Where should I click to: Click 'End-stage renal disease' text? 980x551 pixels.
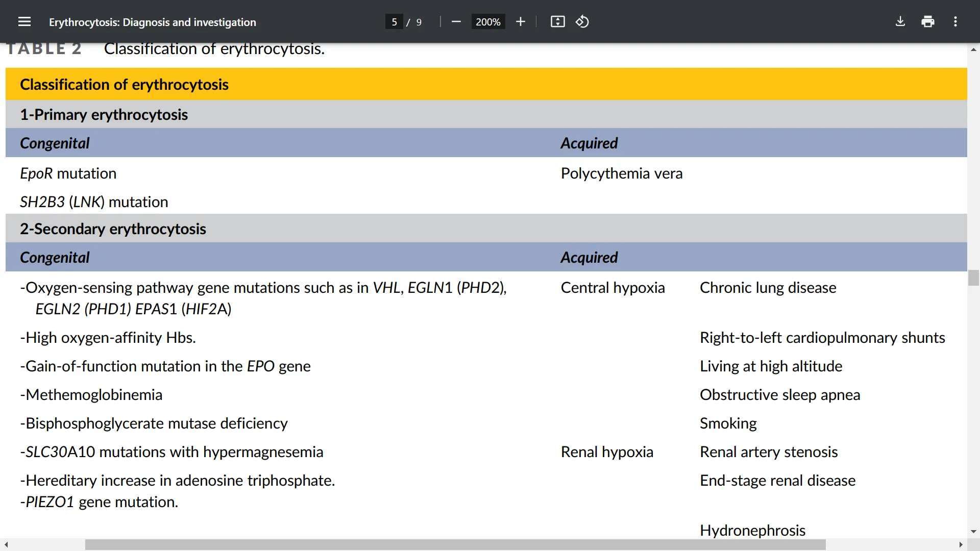point(777,481)
